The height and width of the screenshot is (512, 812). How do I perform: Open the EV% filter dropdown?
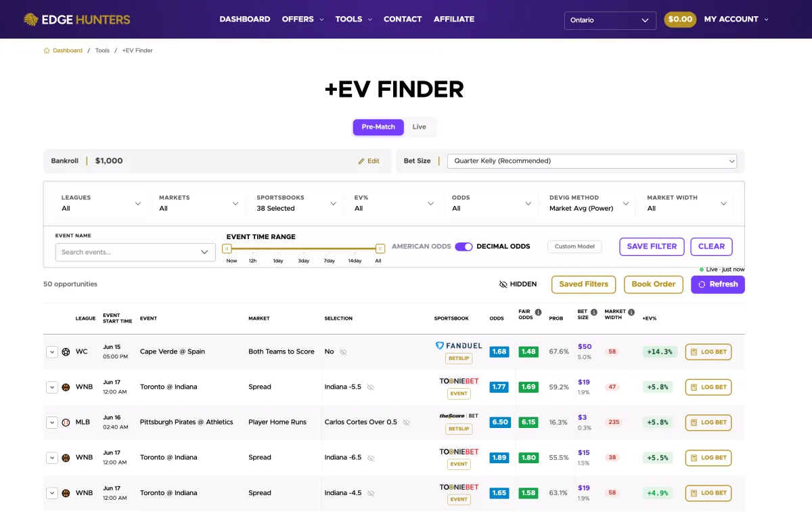pyautogui.click(x=394, y=203)
